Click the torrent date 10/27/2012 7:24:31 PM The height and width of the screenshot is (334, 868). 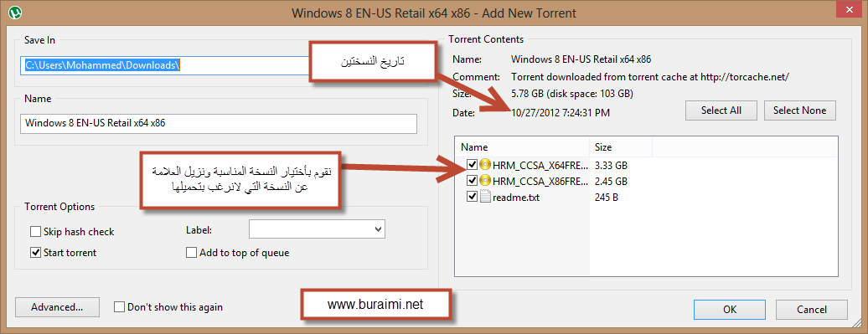coord(561,113)
